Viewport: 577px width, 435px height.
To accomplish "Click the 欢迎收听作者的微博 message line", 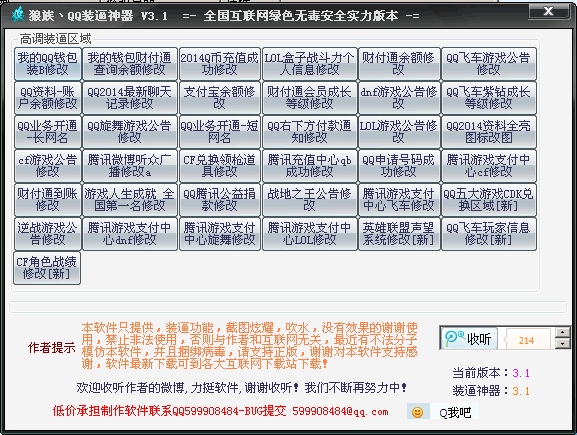I will coord(241,388).
